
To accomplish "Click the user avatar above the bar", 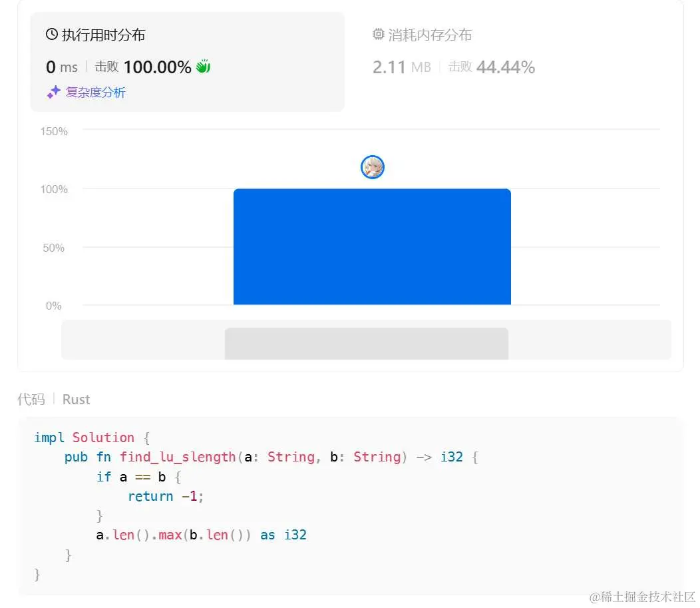I will [x=373, y=167].
